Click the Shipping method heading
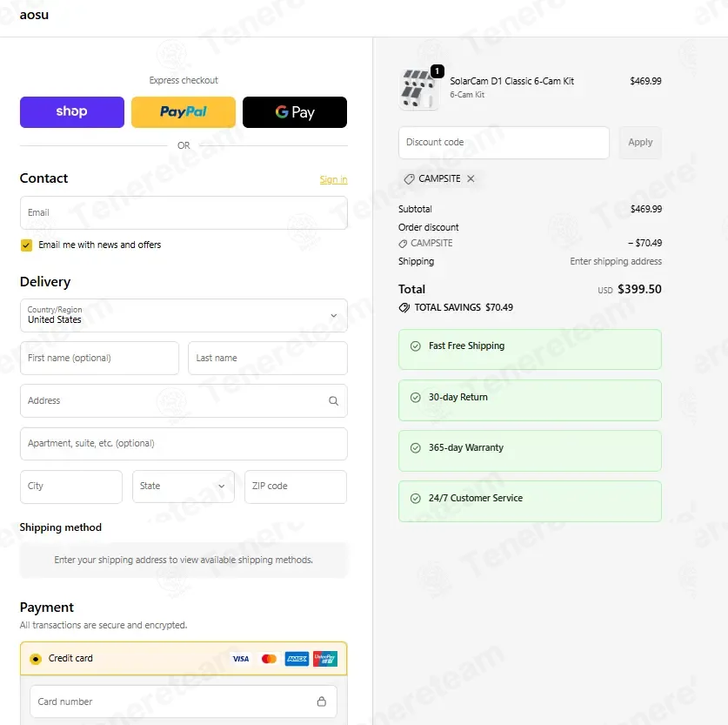 pos(60,527)
